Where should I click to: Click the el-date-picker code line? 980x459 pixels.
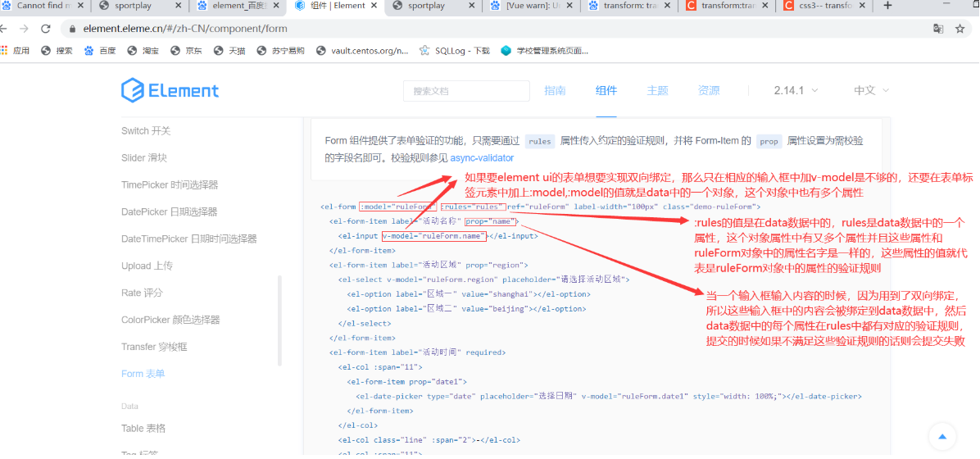click(609, 396)
